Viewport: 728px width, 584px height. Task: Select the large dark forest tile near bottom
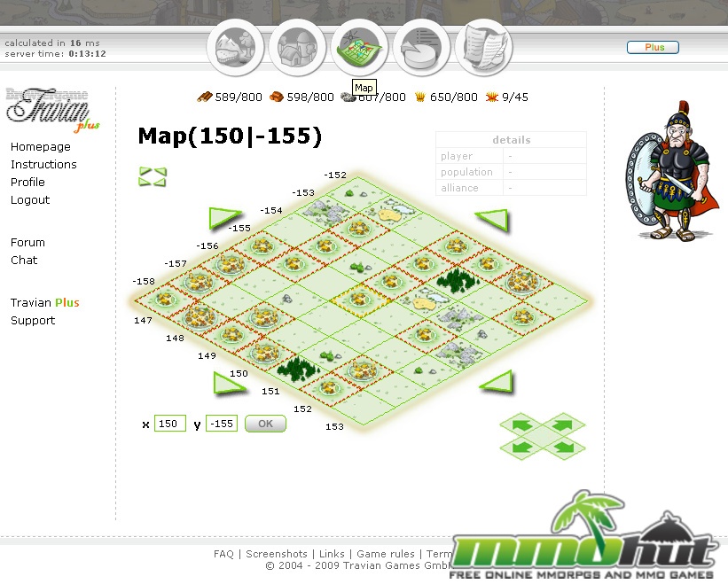click(x=297, y=369)
